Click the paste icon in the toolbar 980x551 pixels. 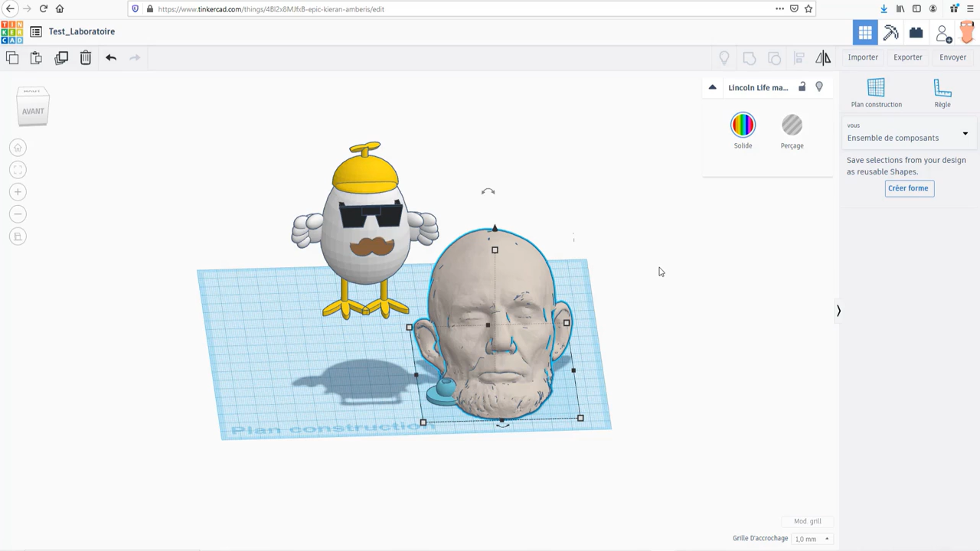[x=36, y=57]
